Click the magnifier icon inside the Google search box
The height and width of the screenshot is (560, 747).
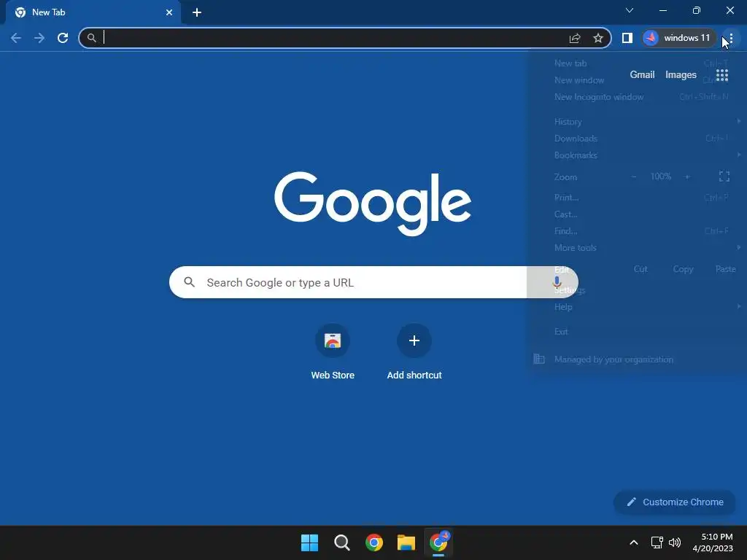(189, 282)
